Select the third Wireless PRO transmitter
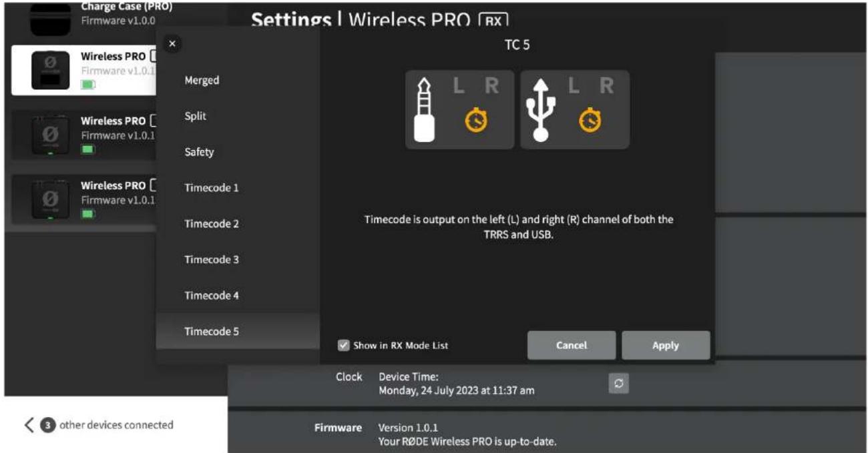 pos(85,199)
